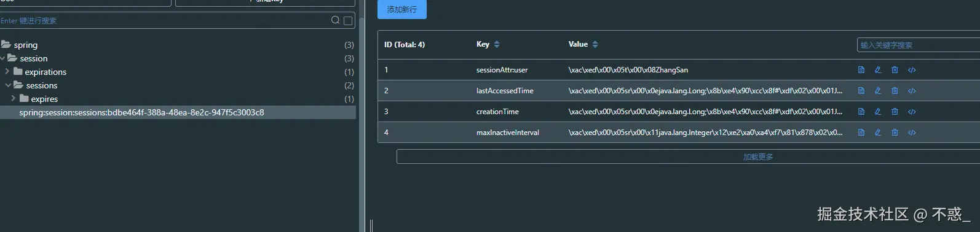Image resolution: width=980 pixels, height=232 pixels.
Task: Edit the sessionAttr:user row
Action: point(878,70)
